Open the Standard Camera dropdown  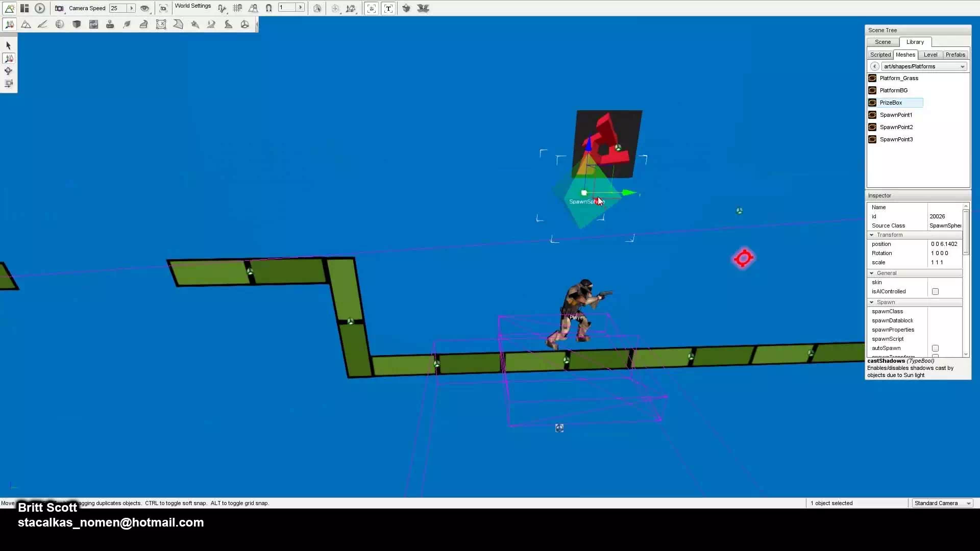coord(942,503)
